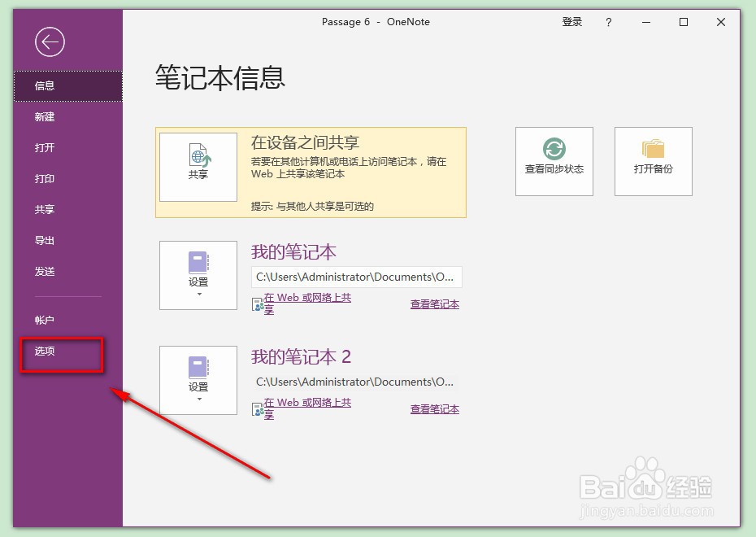Click the path text of 我的笔记本 2
756x537 pixels.
(x=354, y=382)
